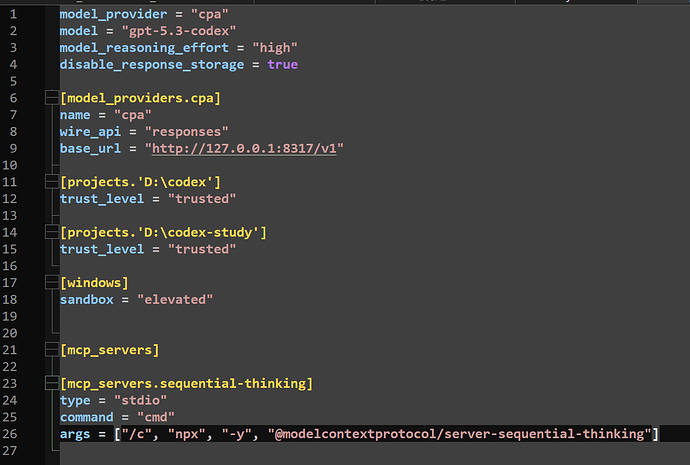
Task: Select line 5 via its line number
Action: click(13, 81)
